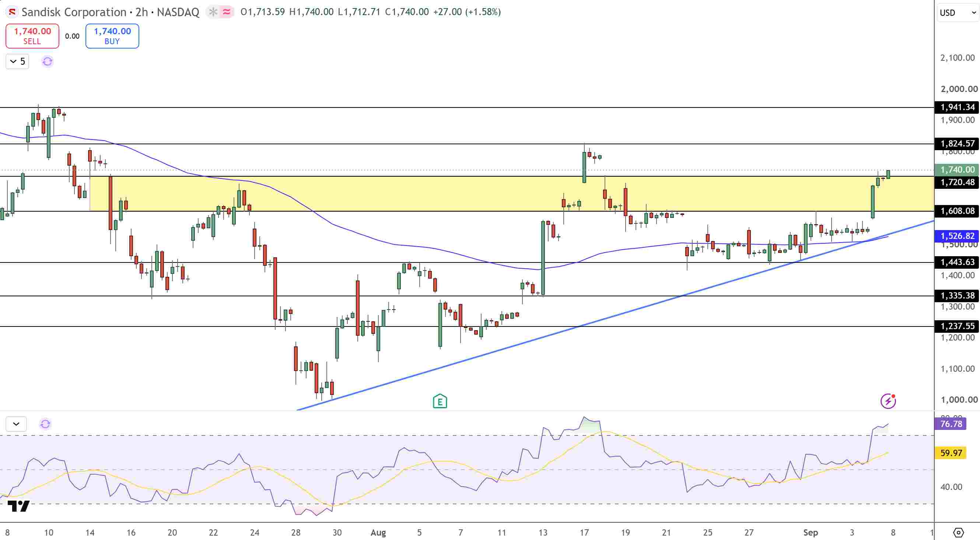The width and height of the screenshot is (980, 540).
Task: Click the 40.00 label on RSI scale
Action: pyautogui.click(x=951, y=487)
